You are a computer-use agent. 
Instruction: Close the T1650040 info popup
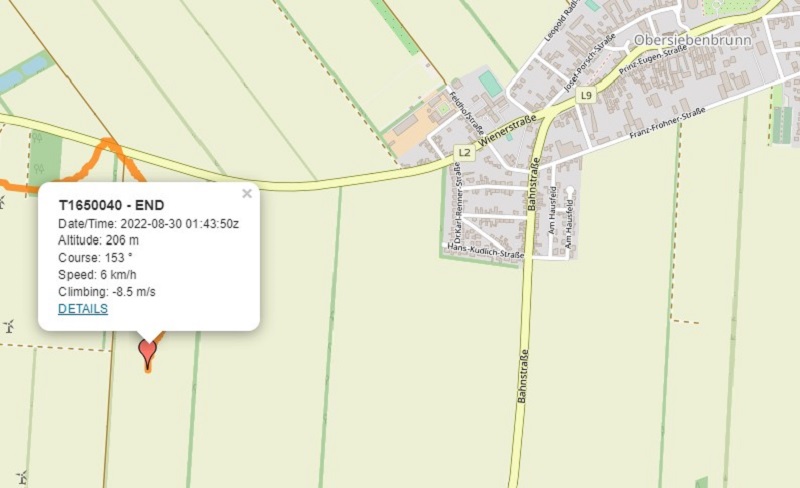[x=247, y=193]
